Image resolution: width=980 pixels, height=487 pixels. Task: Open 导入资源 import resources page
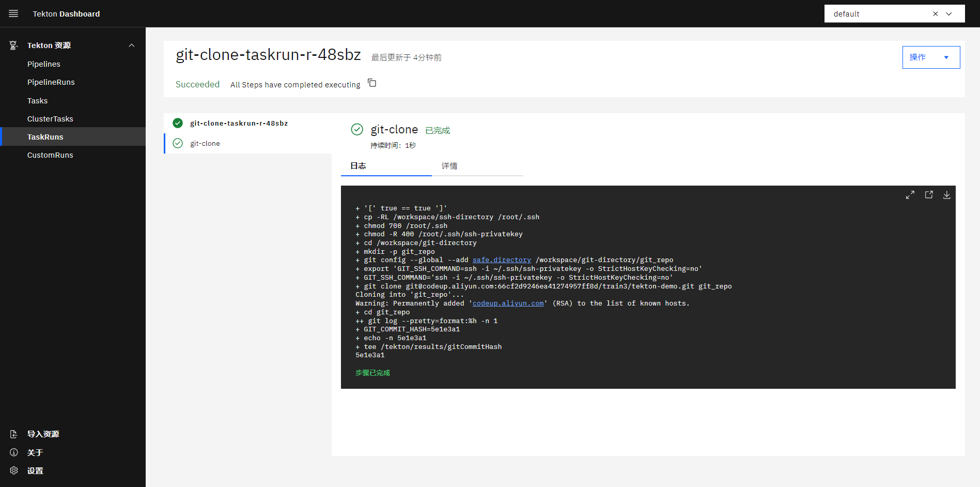tap(43, 434)
